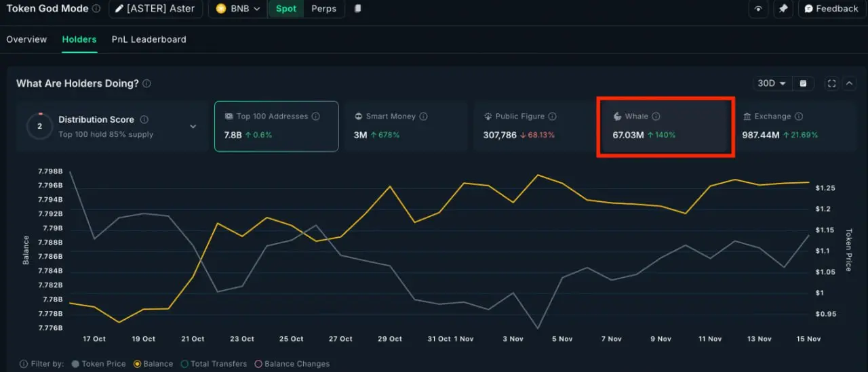Click the info icon beside Whale

pos(656,117)
